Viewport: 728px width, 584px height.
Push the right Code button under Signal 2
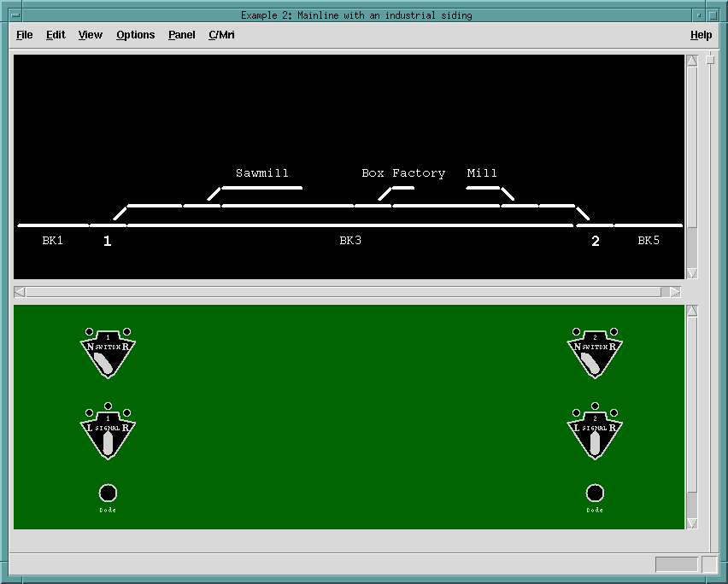[595, 493]
